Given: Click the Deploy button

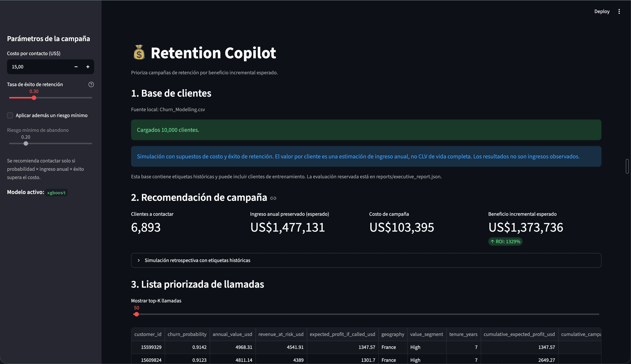Looking at the screenshot, I should [x=602, y=11].
